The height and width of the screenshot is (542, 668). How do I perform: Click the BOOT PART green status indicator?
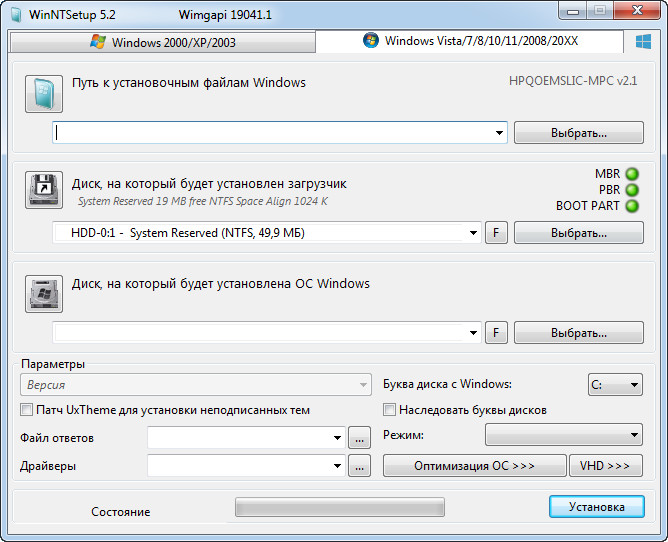pyautogui.click(x=632, y=206)
